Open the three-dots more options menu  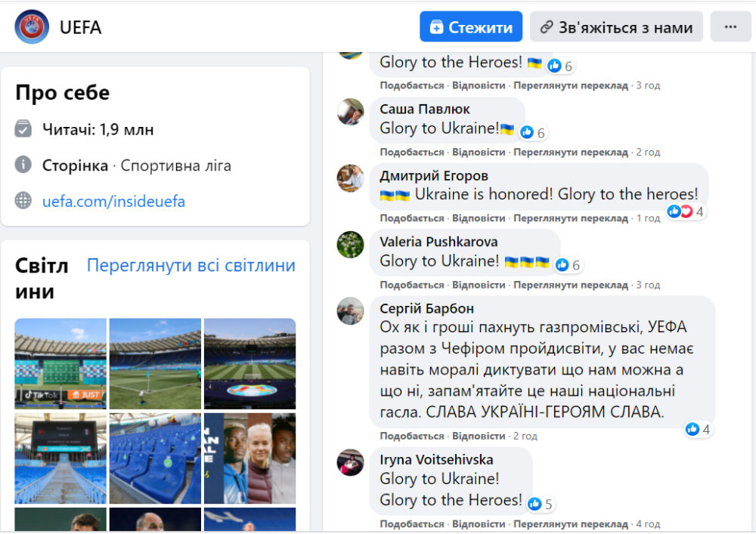pos(730,27)
